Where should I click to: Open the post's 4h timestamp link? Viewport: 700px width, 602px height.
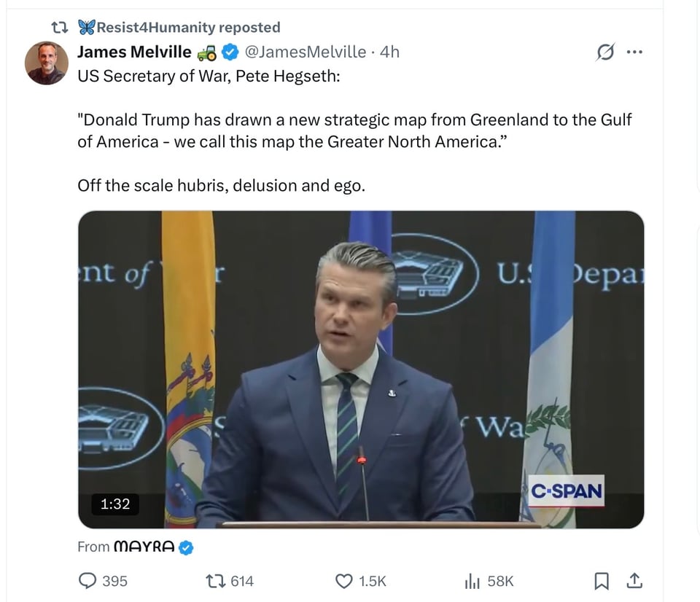point(390,52)
